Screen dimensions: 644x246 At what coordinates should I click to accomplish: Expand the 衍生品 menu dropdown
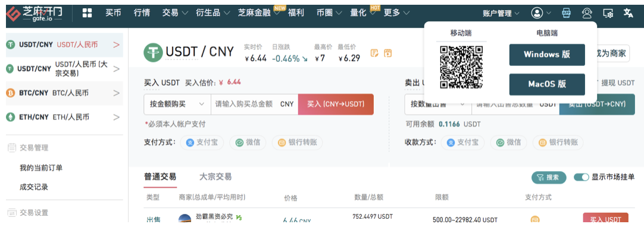213,13
